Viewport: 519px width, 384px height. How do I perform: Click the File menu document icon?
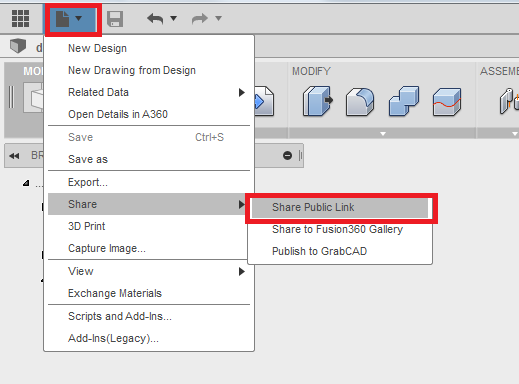63,19
